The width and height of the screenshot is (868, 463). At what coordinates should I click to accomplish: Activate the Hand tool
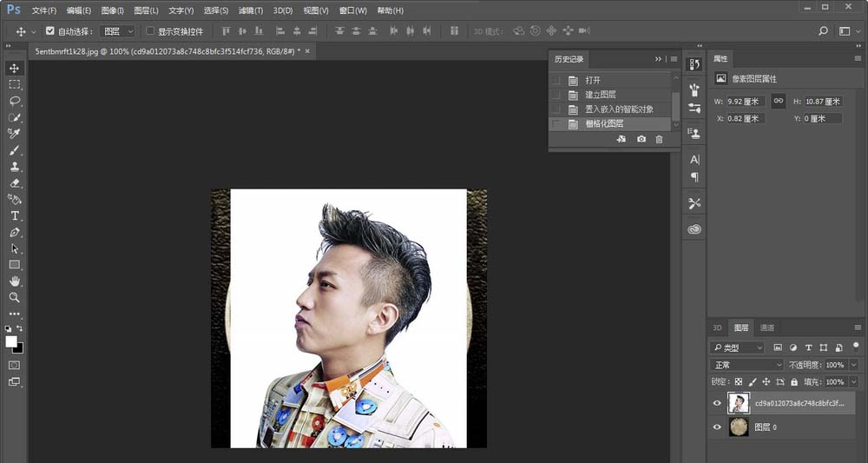15,281
